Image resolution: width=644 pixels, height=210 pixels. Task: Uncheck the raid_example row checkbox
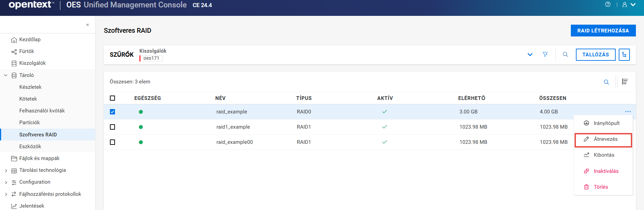[x=113, y=112]
